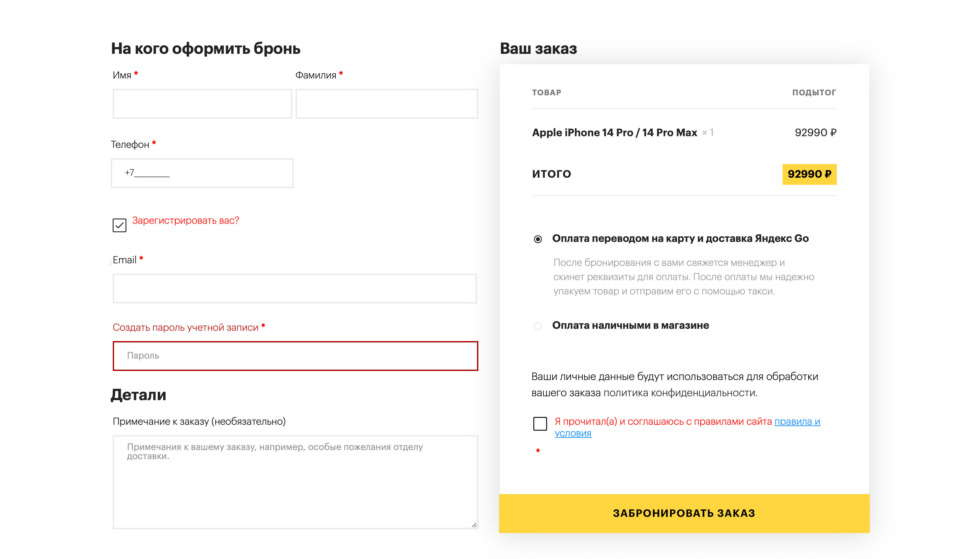
Task: Click the ЗАБРОНИРОВАТЬ ЗАКАЗ button
Action: pos(684,513)
